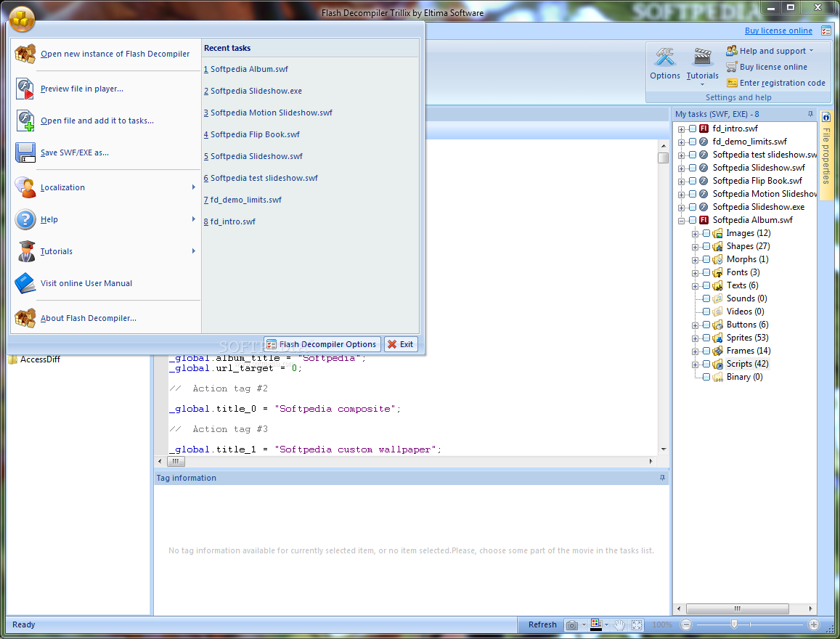
Task: Check the fd_demo_limits.swf checkbox
Action: pos(693,142)
